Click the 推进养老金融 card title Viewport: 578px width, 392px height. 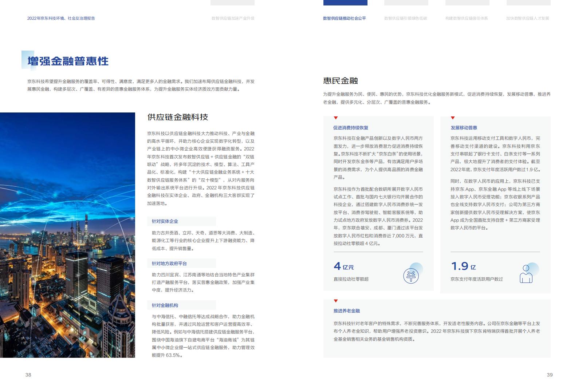tap(347, 311)
